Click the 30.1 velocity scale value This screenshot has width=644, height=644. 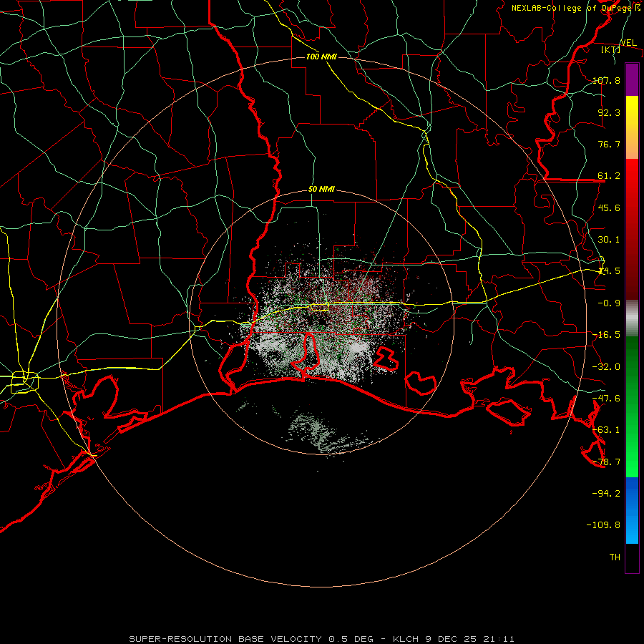pyautogui.click(x=609, y=240)
